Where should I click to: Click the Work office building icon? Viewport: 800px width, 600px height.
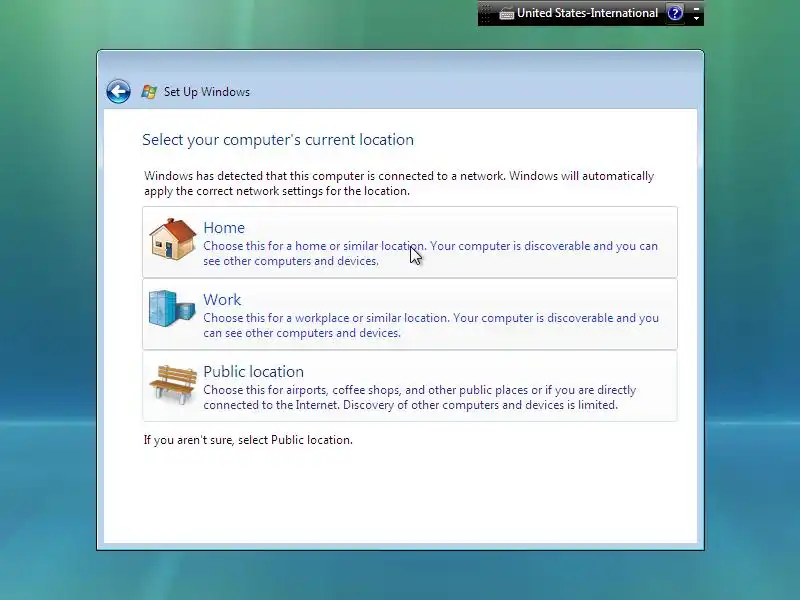click(172, 308)
